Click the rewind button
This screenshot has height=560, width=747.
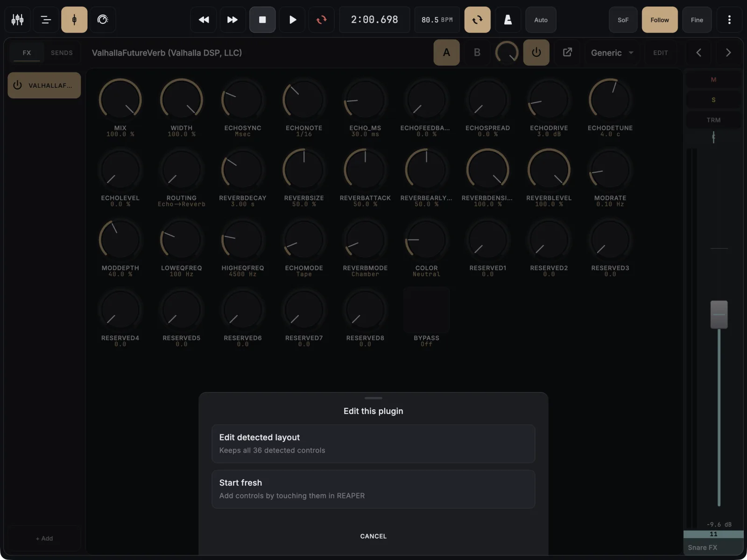click(204, 20)
